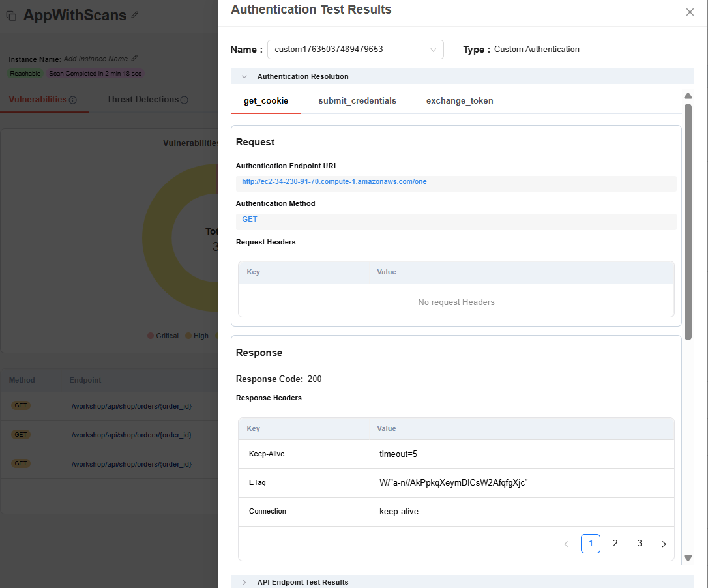Open the authentication endpoint URL link
This screenshot has height=588, width=708.
(334, 181)
